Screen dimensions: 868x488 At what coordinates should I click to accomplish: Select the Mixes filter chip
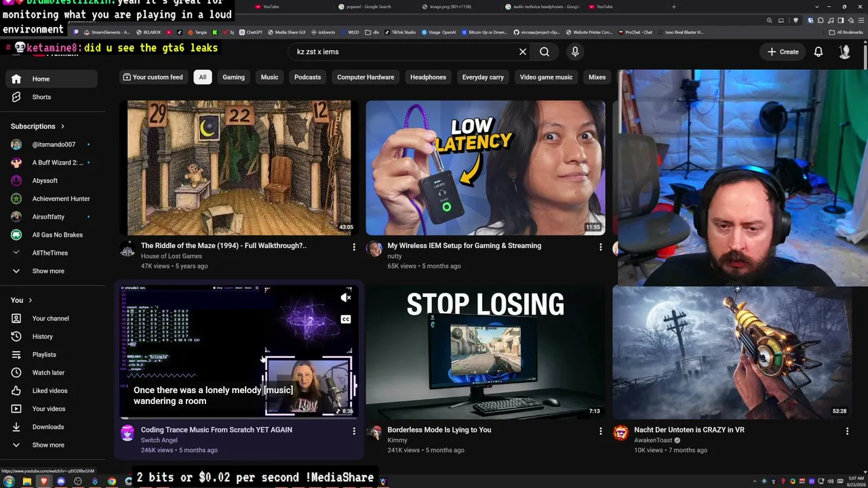click(597, 77)
